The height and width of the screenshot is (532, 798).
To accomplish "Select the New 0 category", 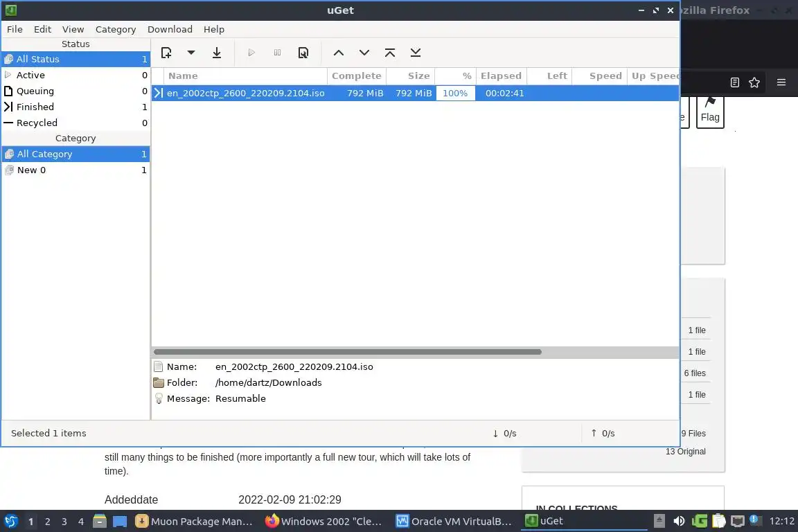I will pyautogui.click(x=76, y=170).
